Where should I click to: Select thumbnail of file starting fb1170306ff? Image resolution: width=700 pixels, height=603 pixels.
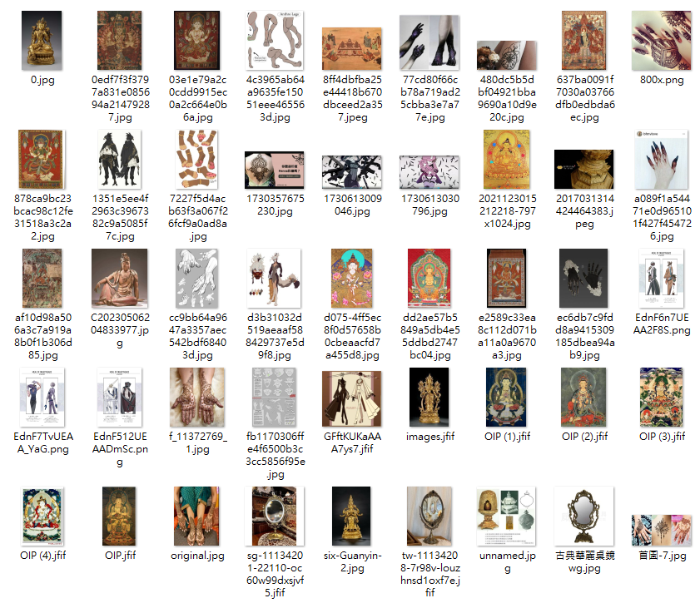[x=275, y=398]
